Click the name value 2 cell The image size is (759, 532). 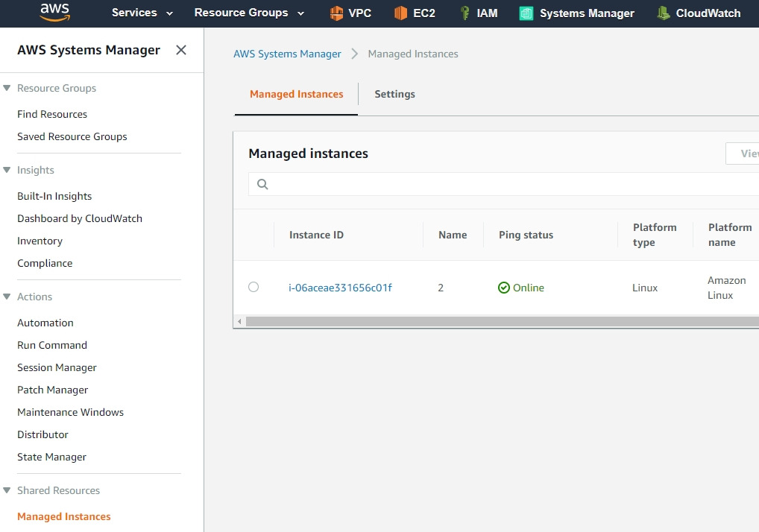point(441,288)
